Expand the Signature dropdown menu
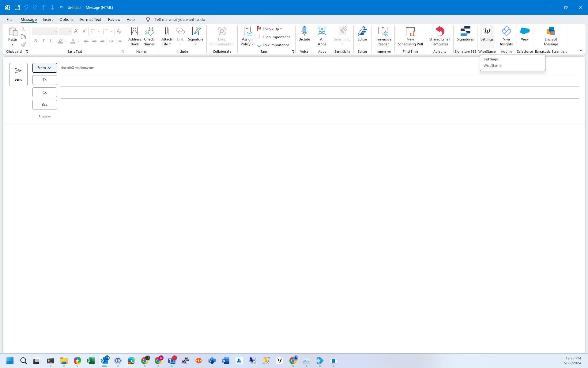Viewport: 588px width, 368px height. coord(195,44)
